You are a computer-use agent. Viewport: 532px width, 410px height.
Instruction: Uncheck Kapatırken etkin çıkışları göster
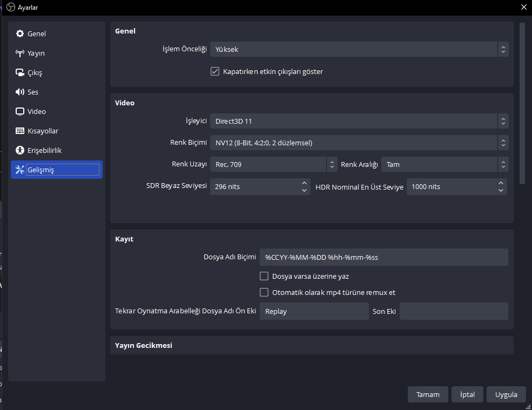pyautogui.click(x=215, y=71)
